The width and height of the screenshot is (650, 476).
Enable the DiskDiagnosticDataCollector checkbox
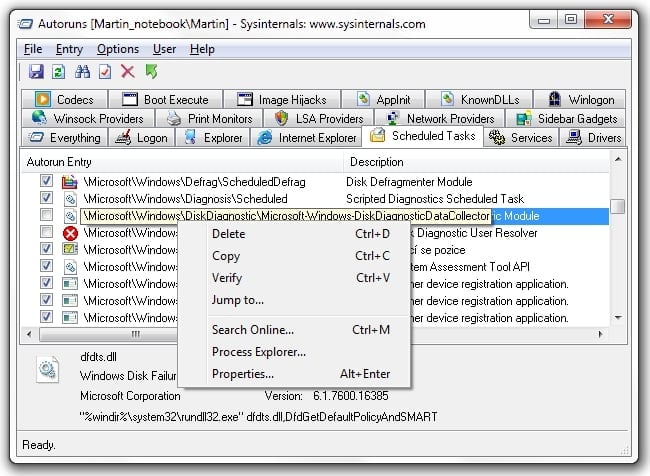(x=46, y=215)
